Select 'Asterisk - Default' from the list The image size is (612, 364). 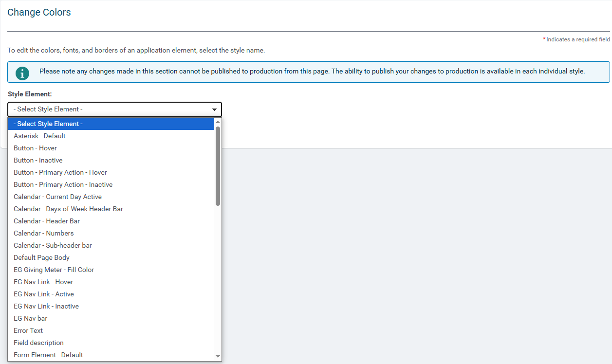tap(111, 136)
